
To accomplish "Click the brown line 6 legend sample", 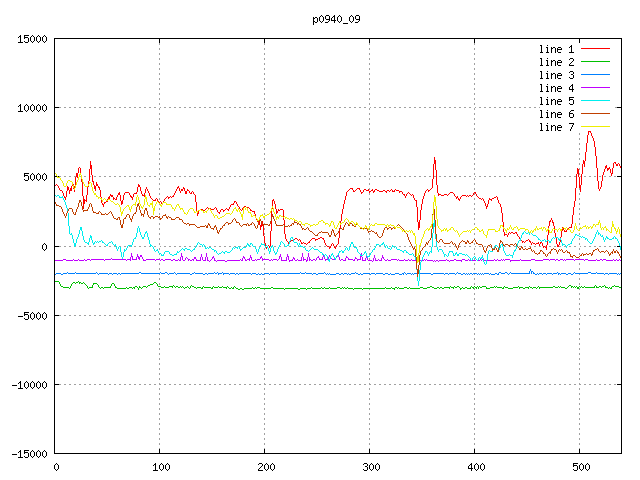I will coord(596,114).
